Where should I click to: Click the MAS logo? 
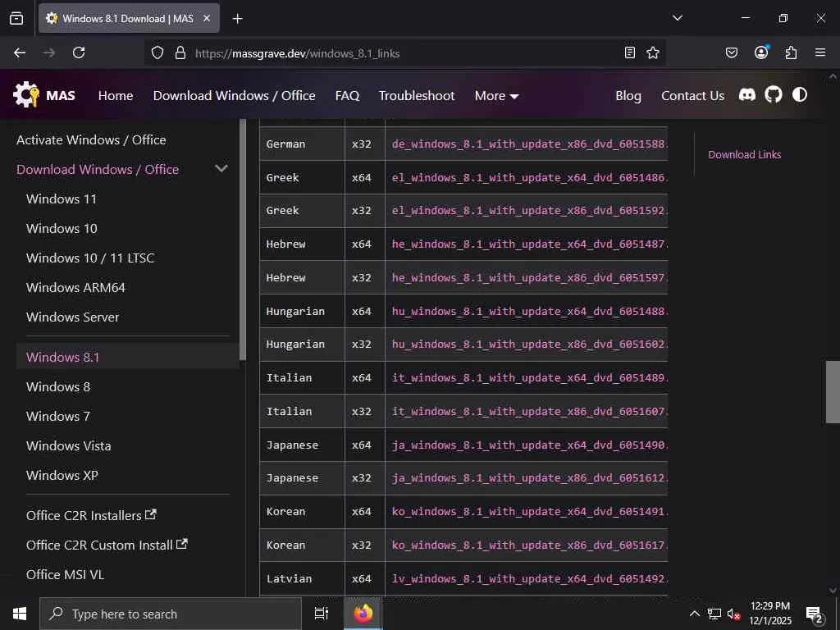[x=44, y=95]
